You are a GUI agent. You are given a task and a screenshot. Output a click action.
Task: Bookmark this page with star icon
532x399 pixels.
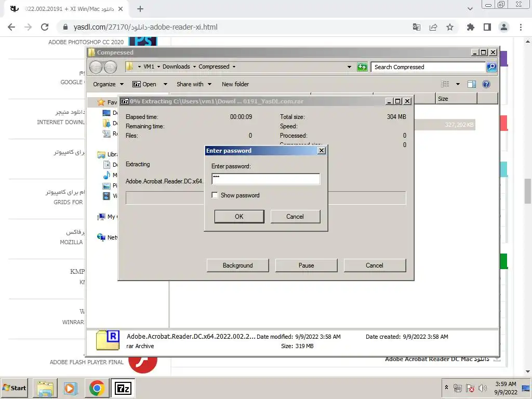[450, 27]
